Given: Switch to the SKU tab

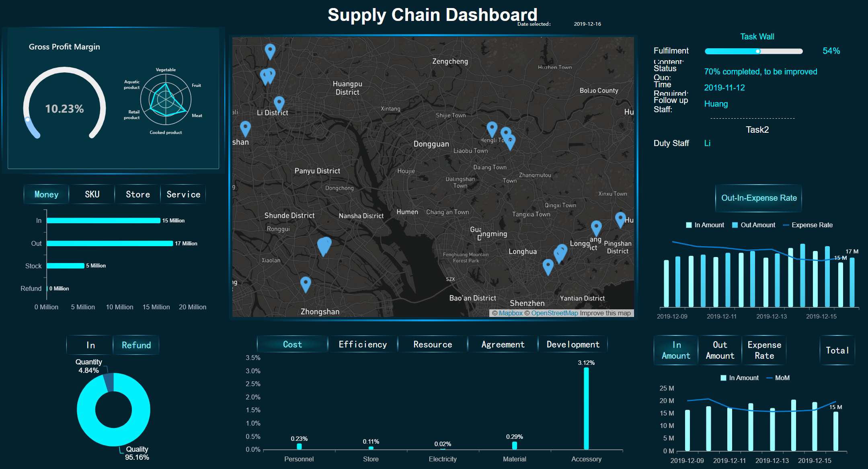Looking at the screenshot, I should point(92,195).
